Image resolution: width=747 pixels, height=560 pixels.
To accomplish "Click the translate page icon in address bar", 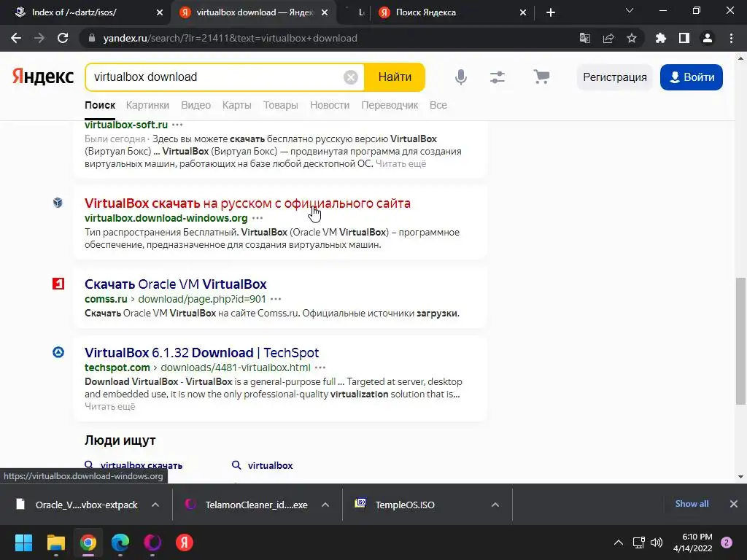I will click(x=584, y=38).
